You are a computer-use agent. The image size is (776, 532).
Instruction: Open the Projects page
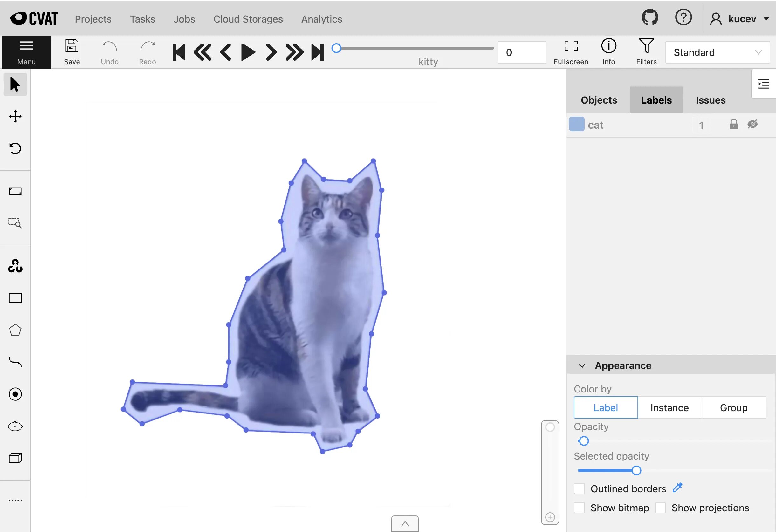pyautogui.click(x=93, y=19)
